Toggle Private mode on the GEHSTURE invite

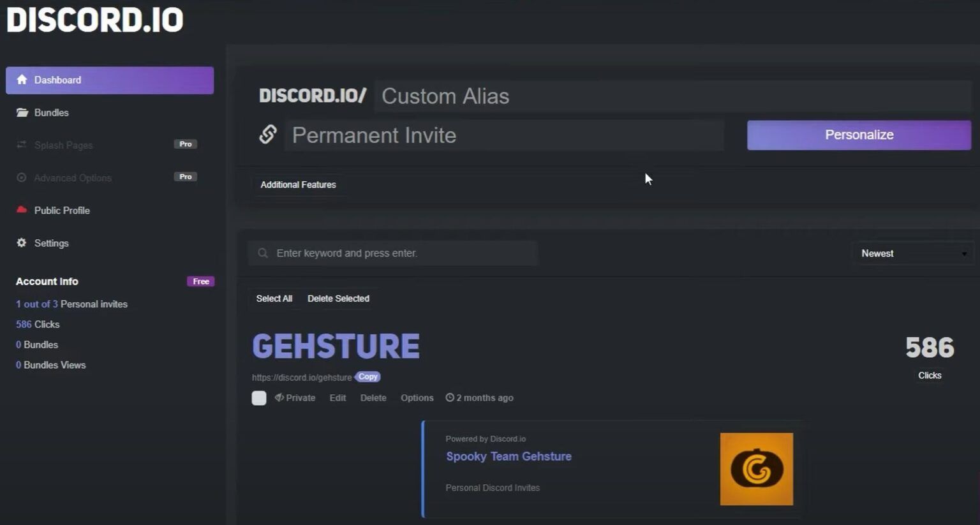click(x=295, y=397)
